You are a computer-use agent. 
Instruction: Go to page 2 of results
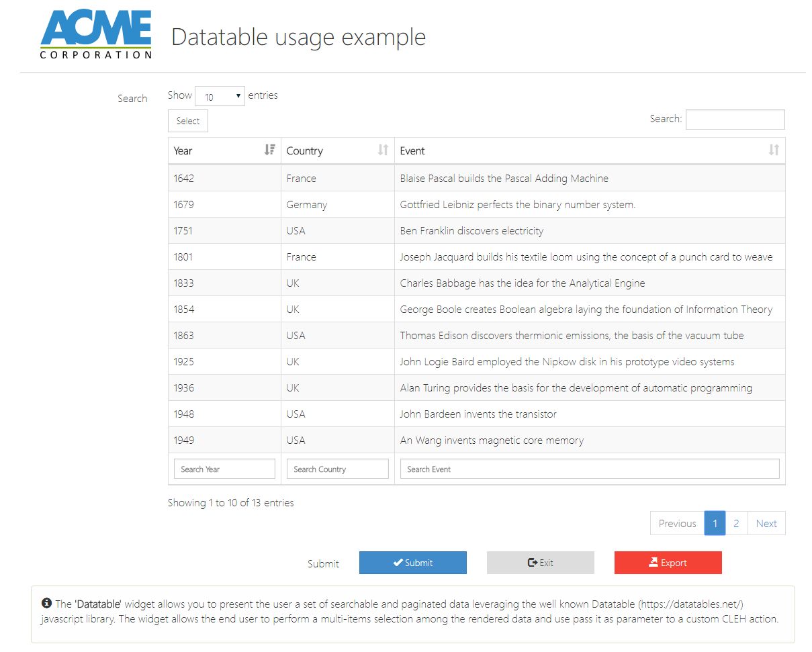[736, 524]
